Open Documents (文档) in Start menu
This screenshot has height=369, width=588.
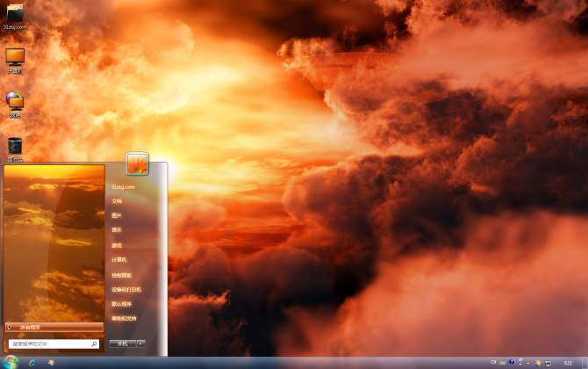tap(117, 201)
